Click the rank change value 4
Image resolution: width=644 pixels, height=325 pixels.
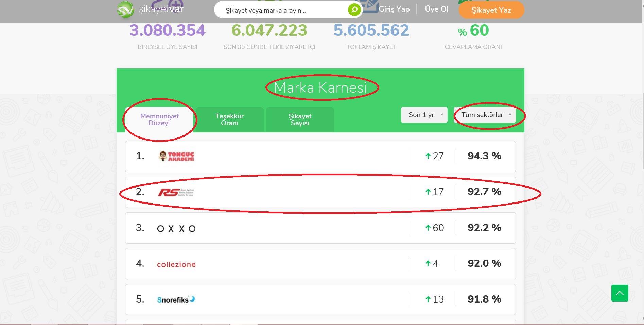tap(435, 264)
